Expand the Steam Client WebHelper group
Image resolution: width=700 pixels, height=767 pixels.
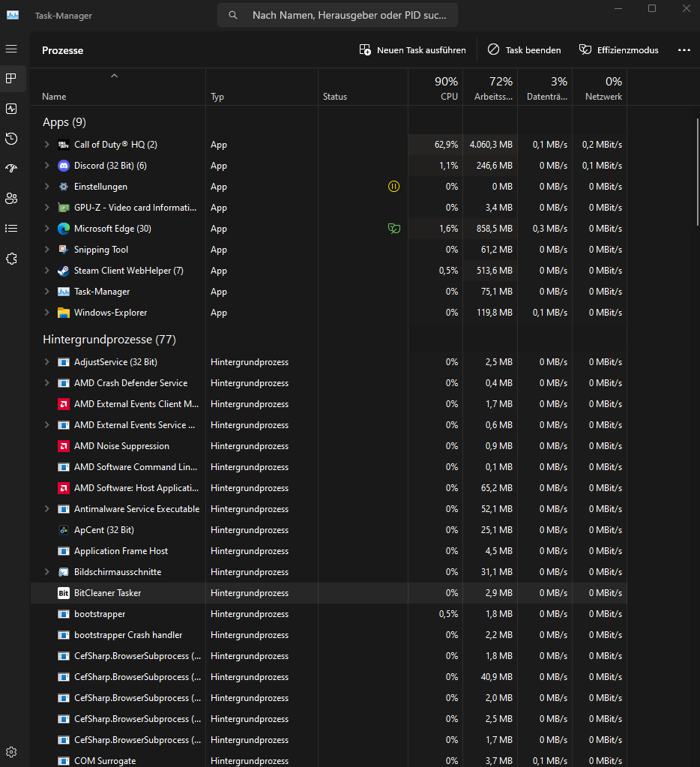pos(47,271)
